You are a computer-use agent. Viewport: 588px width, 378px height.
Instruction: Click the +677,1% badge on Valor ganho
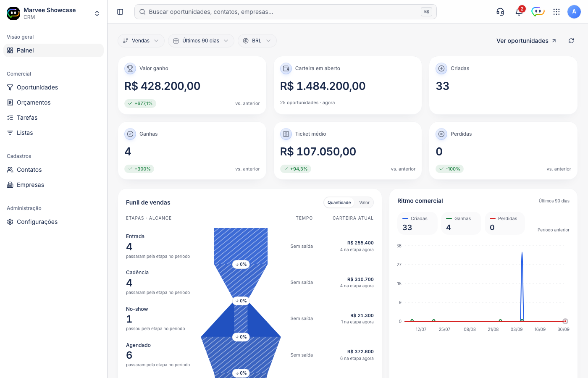click(x=140, y=103)
